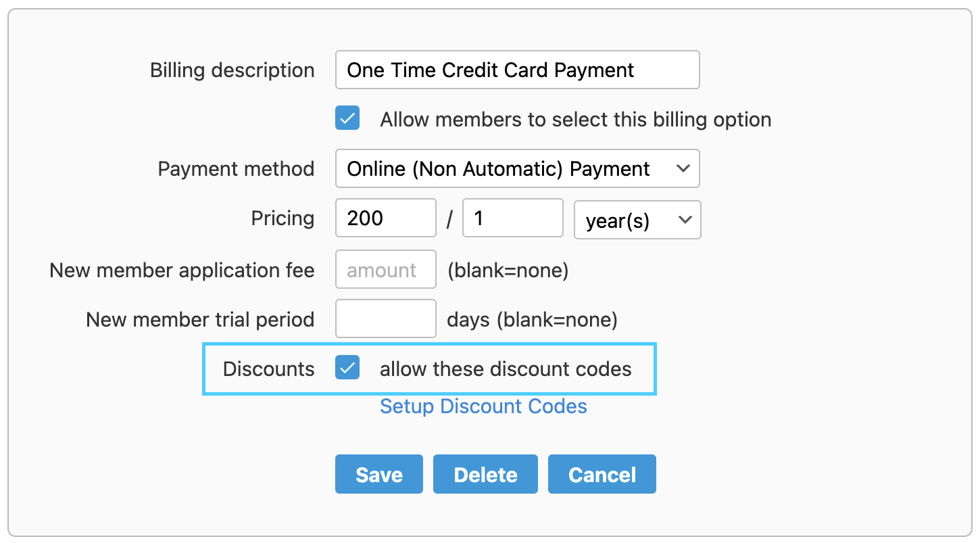Click the 'New member application fee' label
This screenshot has width=980, height=543.
click(182, 270)
